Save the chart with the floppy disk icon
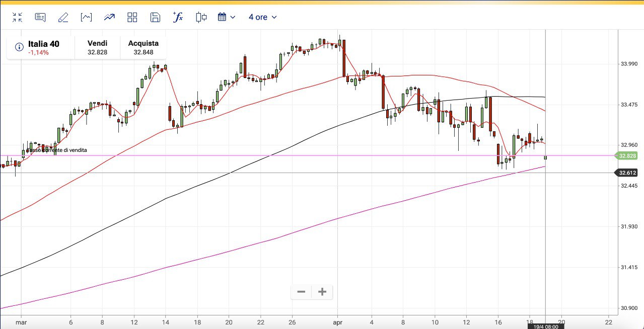Viewport: 644px width, 329px height. click(155, 18)
